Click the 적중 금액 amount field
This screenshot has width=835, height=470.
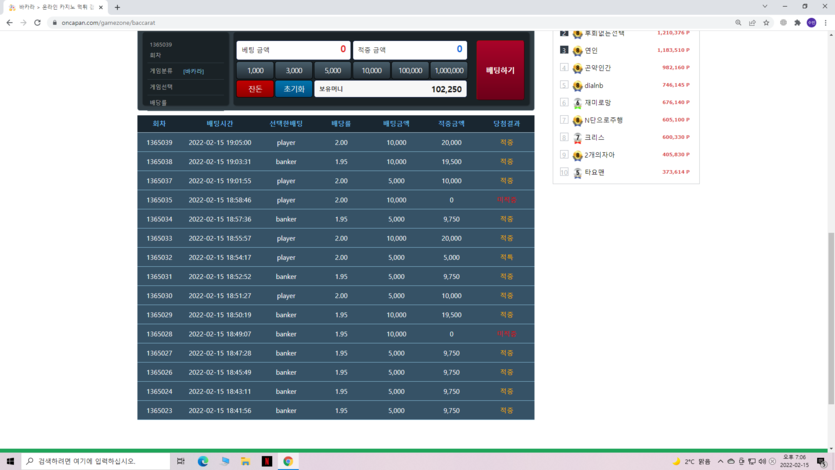coord(410,50)
